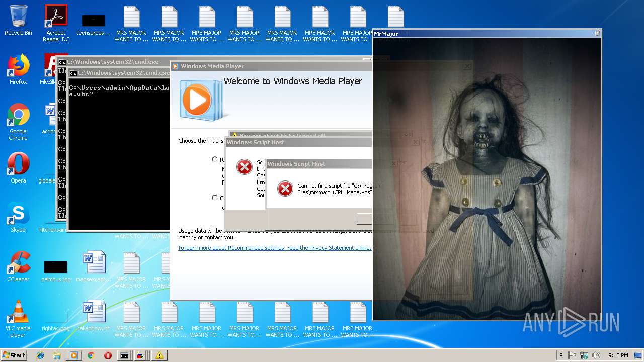Viewport: 644px width, 362px height.
Task: Select the upper radio option in Windows Media Player setup
Action: 215,159
